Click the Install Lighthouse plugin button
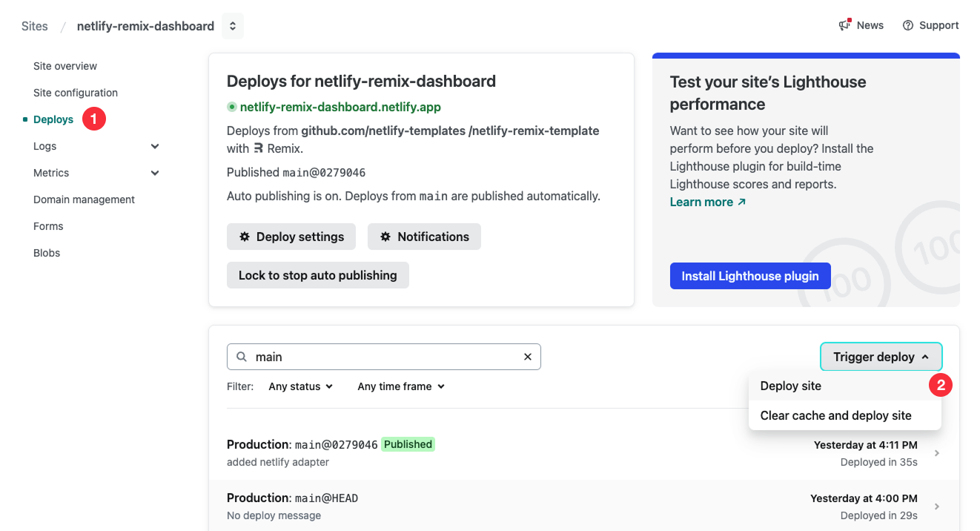980x531 pixels. 749,275
